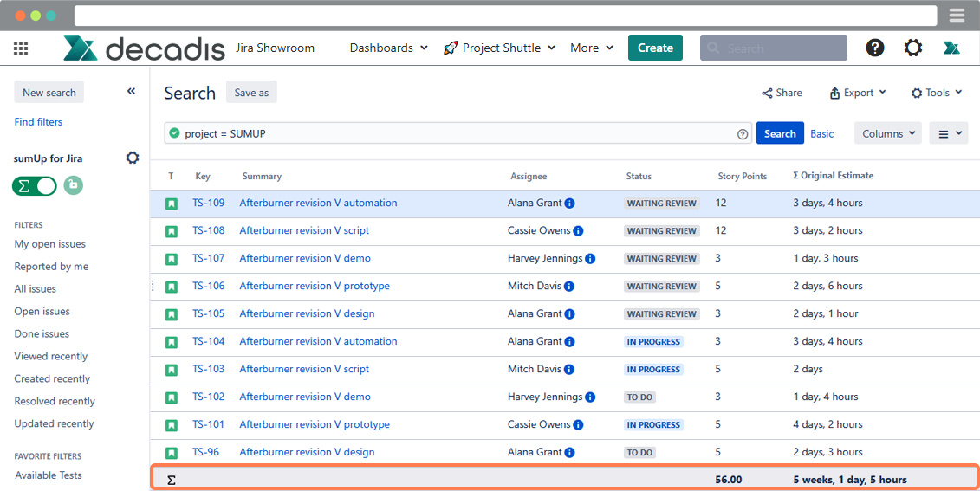Open the app switcher grid icon
Viewport: 980px width, 491px height.
pos(21,48)
